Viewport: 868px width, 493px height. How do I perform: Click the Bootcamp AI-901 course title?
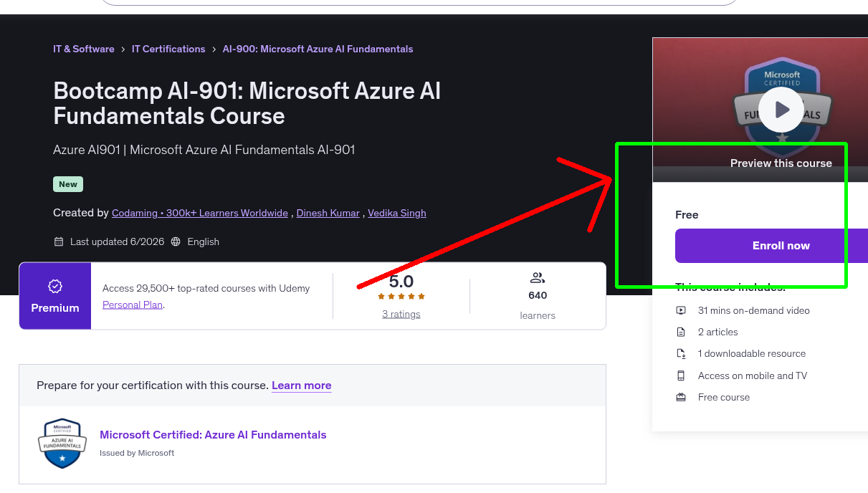(247, 103)
